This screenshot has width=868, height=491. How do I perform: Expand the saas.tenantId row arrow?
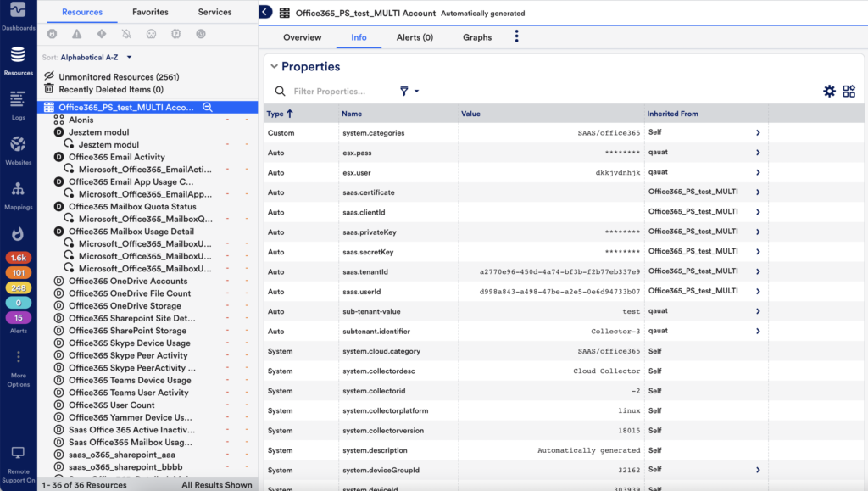tap(759, 272)
